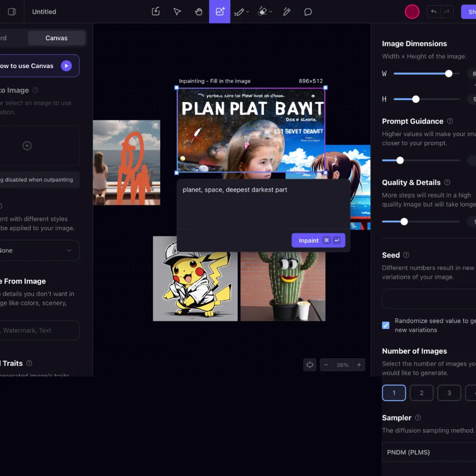Click the comment bubble icon
Viewport: 476px width, 476px height.
click(x=308, y=12)
